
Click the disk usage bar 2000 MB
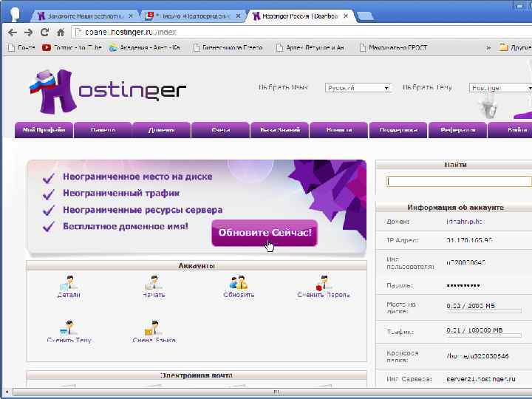coord(484,311)
